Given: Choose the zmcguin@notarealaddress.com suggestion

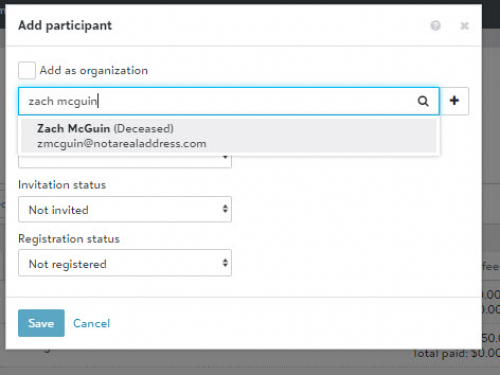Looking at the screenshot, I should click(122, 144).
